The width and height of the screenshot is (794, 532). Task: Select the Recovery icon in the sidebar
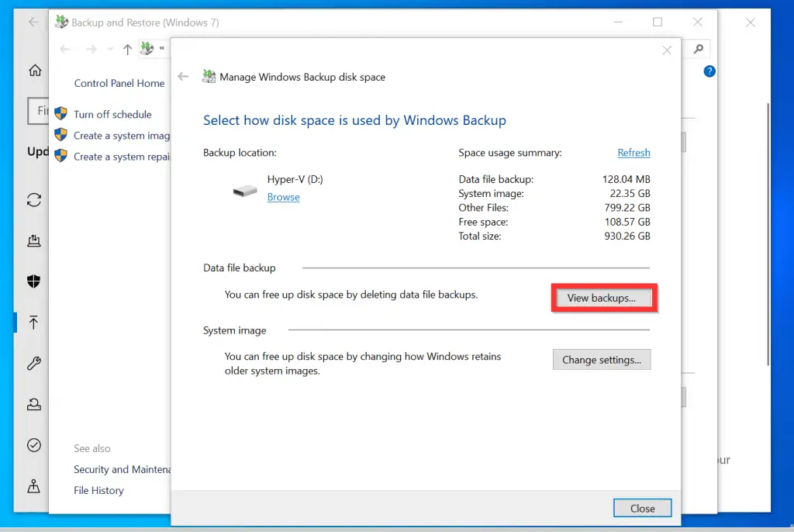tap(33, 404)
